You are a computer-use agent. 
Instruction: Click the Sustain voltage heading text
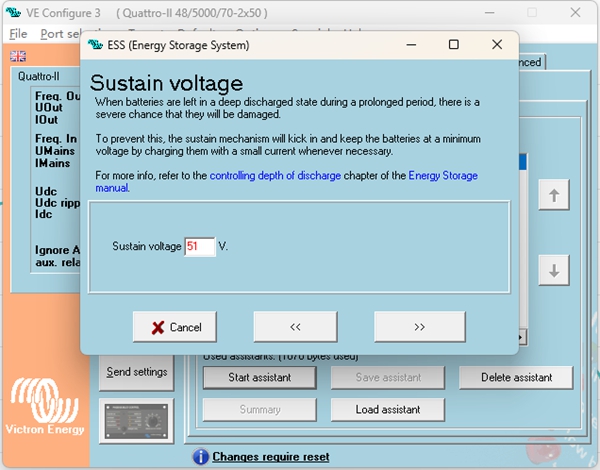pos(166,83)
